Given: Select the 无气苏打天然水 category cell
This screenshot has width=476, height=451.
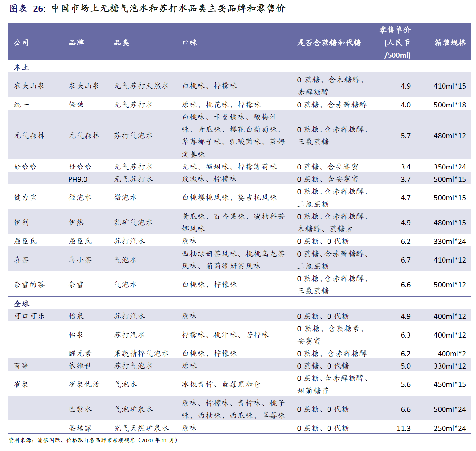Looking at the screenshot, I should [141, 86].
